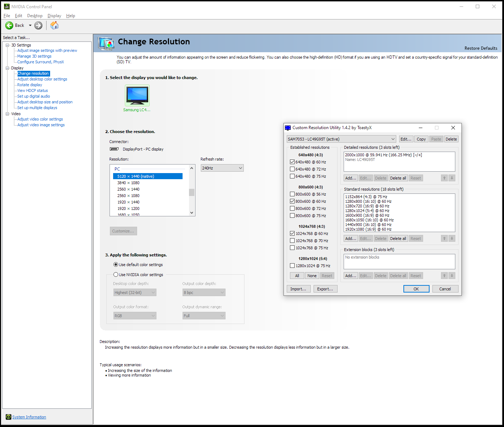This screenshot has height=427, width=504.
Task: Enable the 1024x768 @ 75 Hz checkbox
Action: (292, 248)
